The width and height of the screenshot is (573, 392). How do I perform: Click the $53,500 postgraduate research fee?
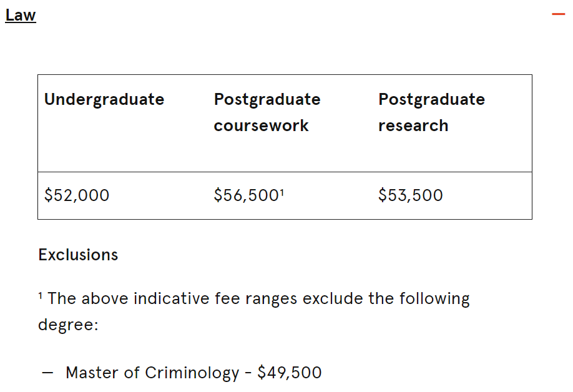410,195
